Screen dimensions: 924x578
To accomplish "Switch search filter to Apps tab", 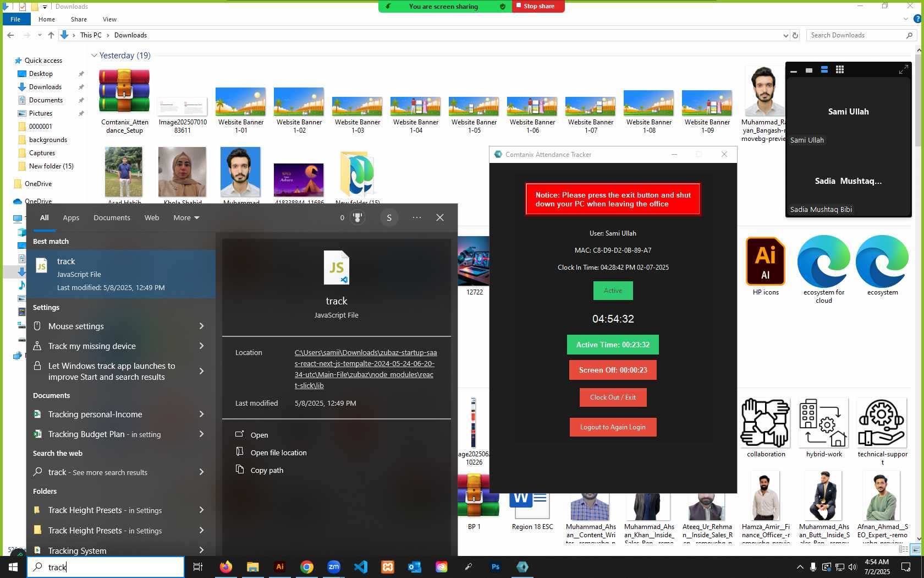I will [71, 218].
